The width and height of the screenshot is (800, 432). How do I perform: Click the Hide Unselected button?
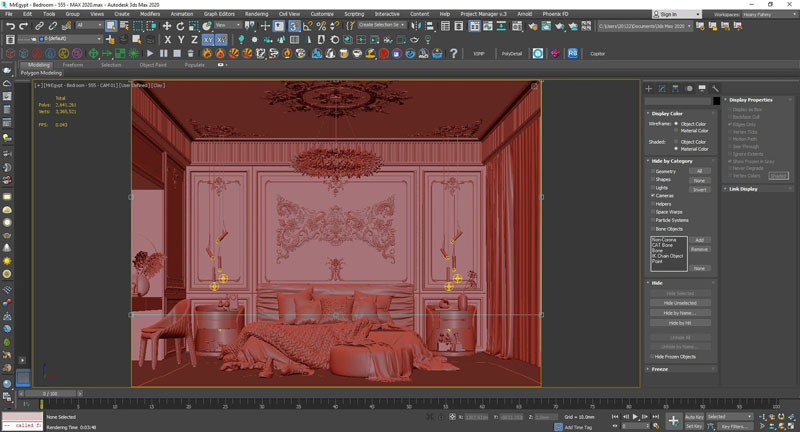pyautogui.click(x=679, y=303)
